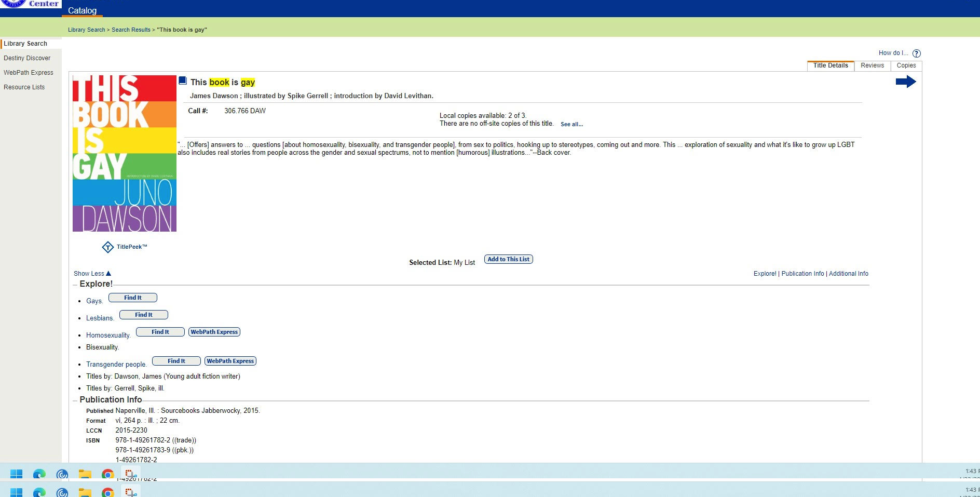The height and width of the screenshot is (497, 980).
Task: Click the TitlePeek text link
Action: click(x=132, y=247)
